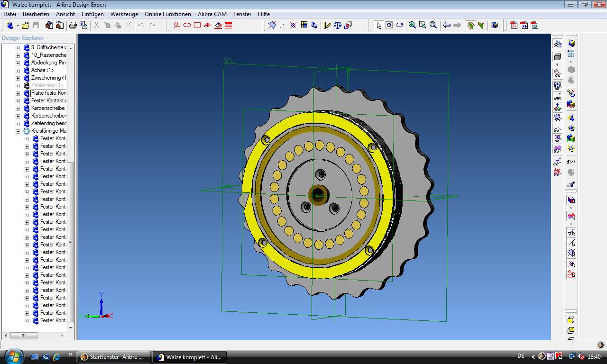Activate the rotate view tool
Image resolution: width=607 pixels, height=364 pixels.
399,25
